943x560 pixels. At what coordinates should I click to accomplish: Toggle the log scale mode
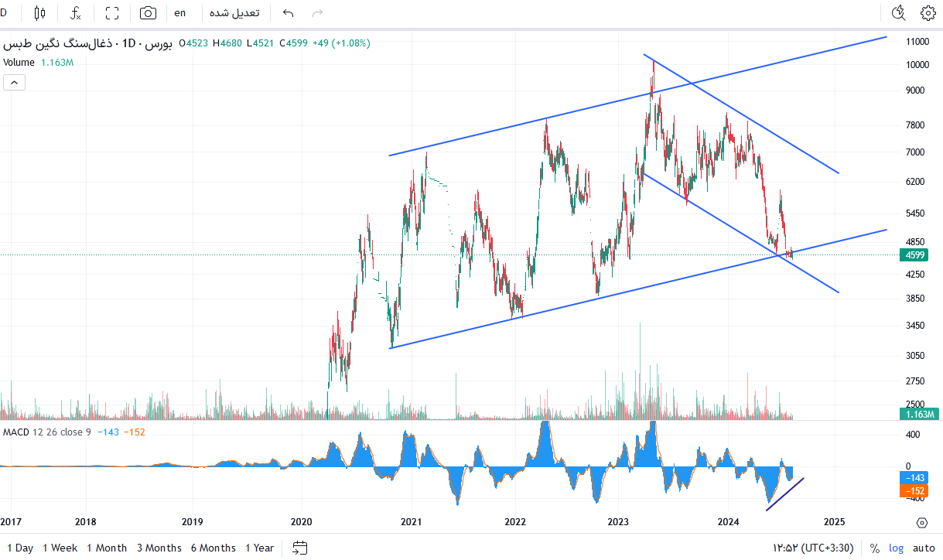click(896, 548)
